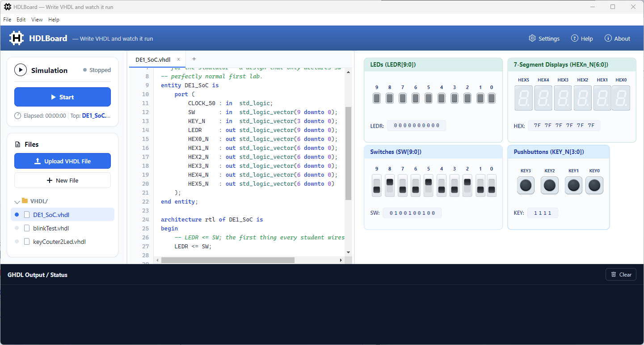Toggle switch SW3
The image size is (644, 345).
coord(454,186)
